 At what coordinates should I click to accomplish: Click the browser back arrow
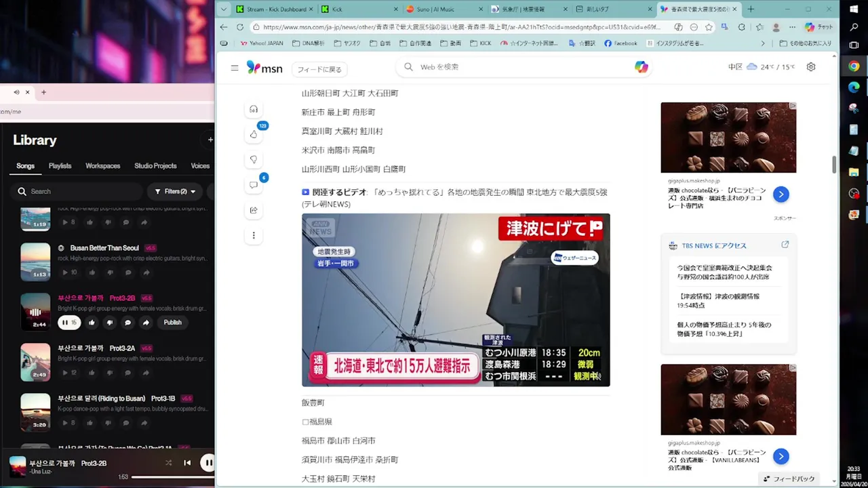(224, 27)
